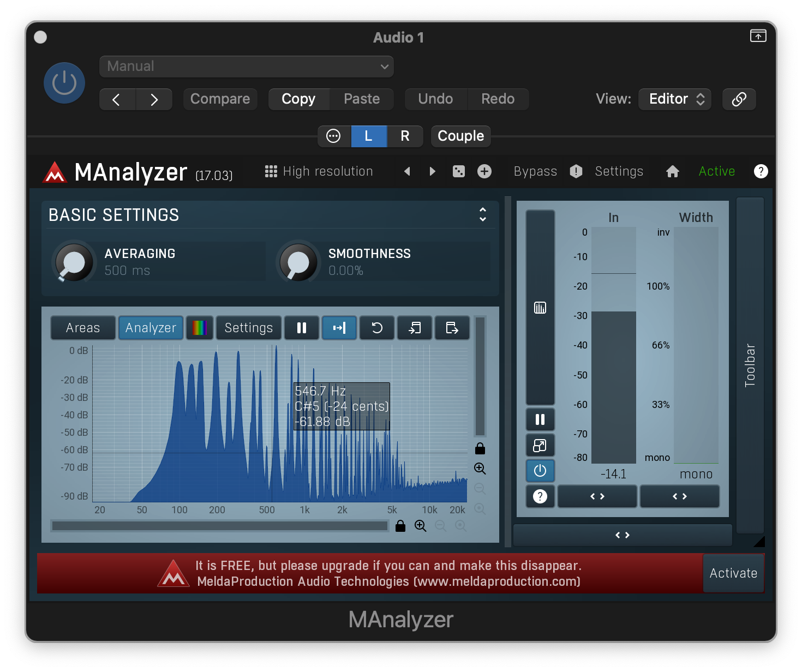Toggle the Bypass option

(535, 171)
